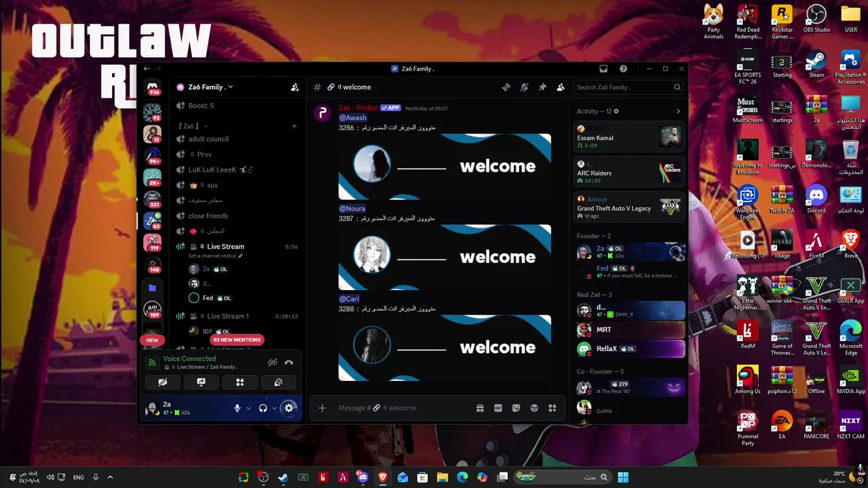Viewport: 868px width, 488px height.
Task: Open the emoji picker icon
Action: point(534,408)
